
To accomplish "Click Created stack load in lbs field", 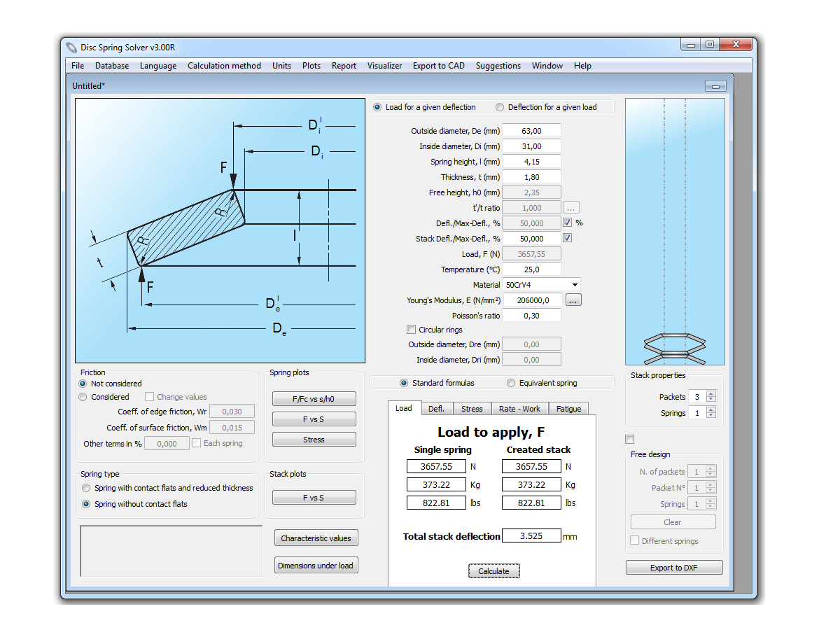I will pyautogui.click(x=531, y=503).
